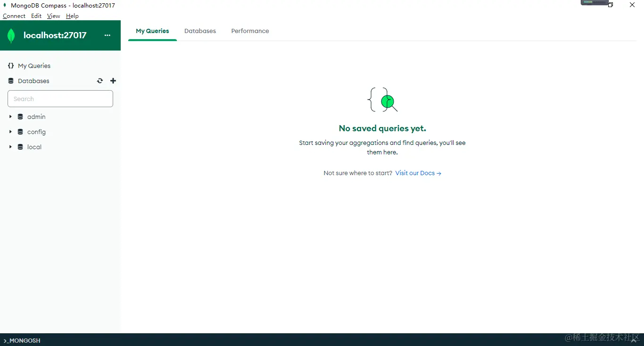The image size is (644, 346).
Task: Expand the admin database tree
Action: tap(10, 117)
